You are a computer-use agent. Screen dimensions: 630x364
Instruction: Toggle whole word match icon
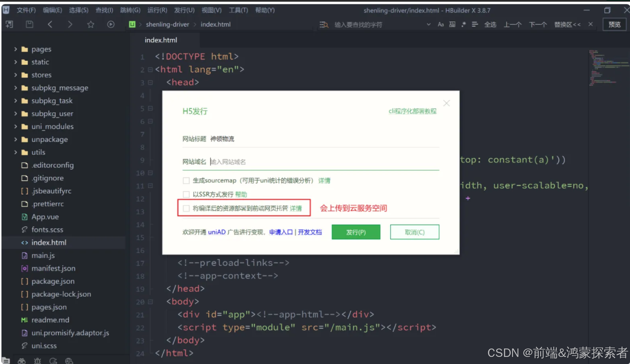tap(452, 24)
